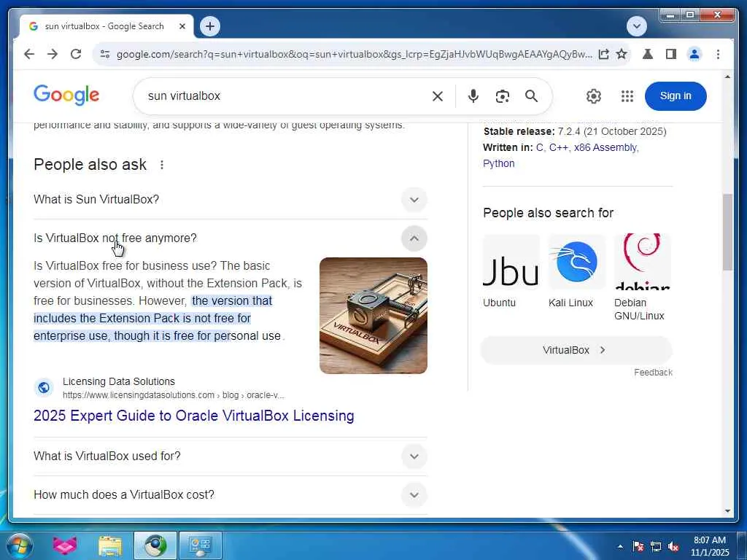Screen dimensions: 747x560
Task: Close the sun virtualbox Google Search tab
Action: tap(182, 27)
